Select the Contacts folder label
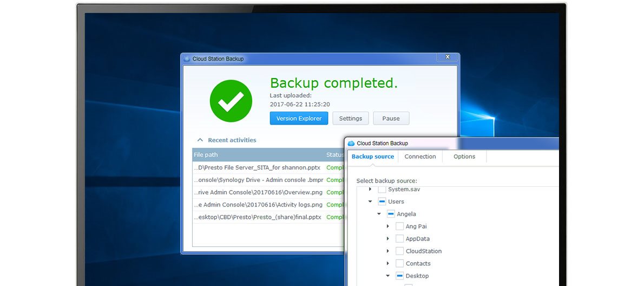644x286 pixels. [418, 263]
